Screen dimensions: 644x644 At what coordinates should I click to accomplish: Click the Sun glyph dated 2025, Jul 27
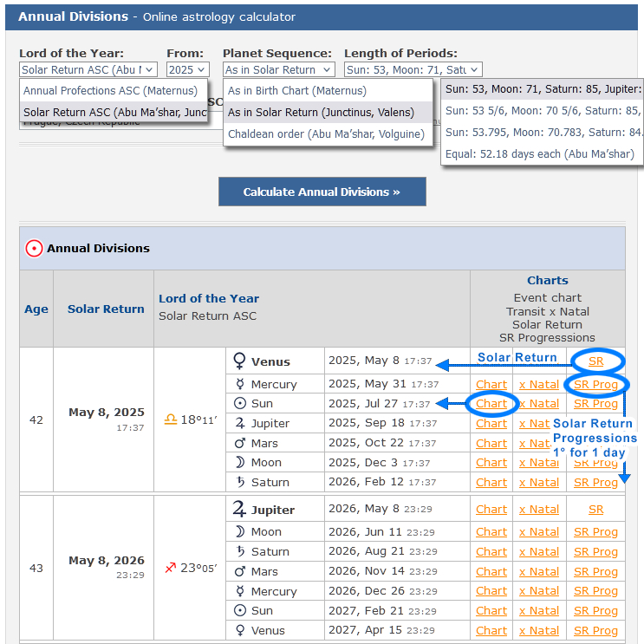point(240,404)
